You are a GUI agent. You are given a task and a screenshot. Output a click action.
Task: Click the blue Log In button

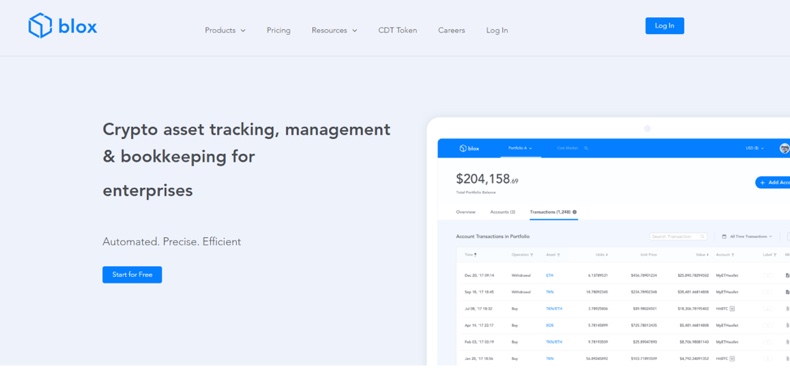665,26
